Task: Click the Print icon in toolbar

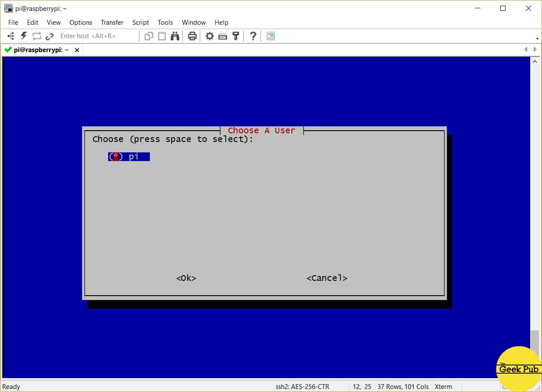Action: [192, 36]
